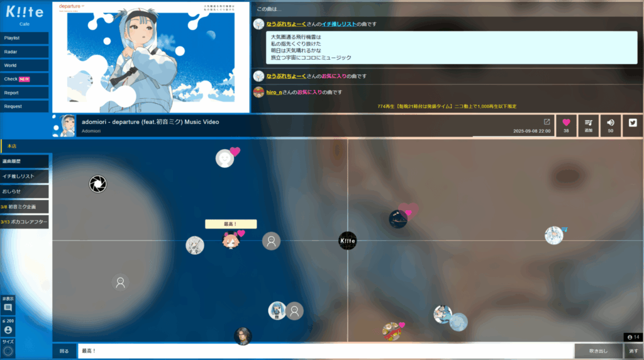Open the volume speaker control showing 50
Image resolution: width=644 pixels, height=360 pixels.
(x=610, y=125)
